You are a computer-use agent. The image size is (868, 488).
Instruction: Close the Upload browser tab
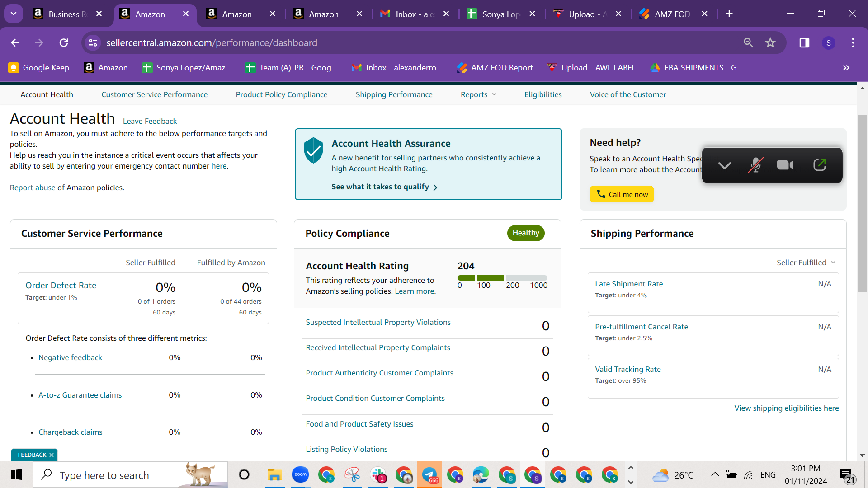point(618,14)
